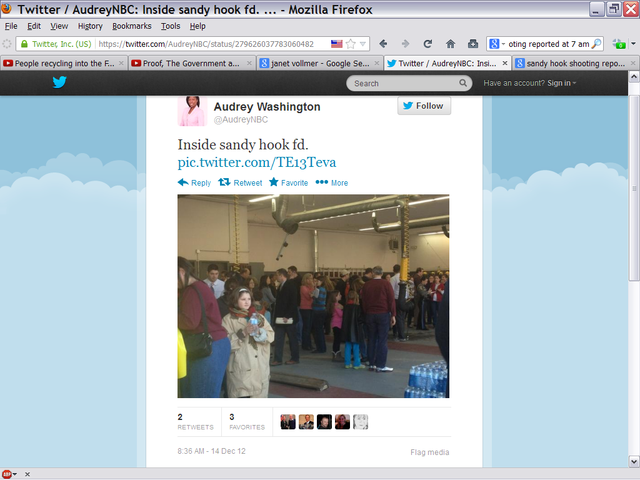Click the 8:36 AM - 14 Dec 12 timestamp
Screen dimensions: 640x480
[211, 451]
